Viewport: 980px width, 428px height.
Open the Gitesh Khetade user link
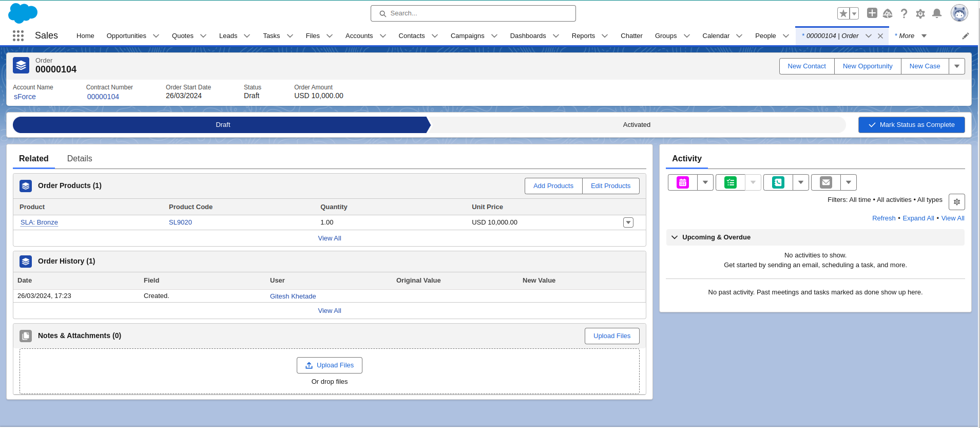point(293,296)
